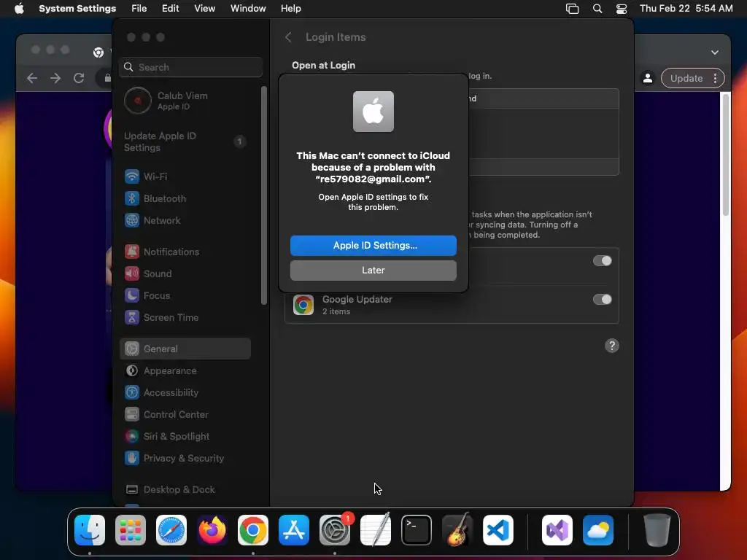Viewport: 747px width, 560px height.
Task: Dismiss iCloud dialog with Later button
Action: (x=373, y=270)
